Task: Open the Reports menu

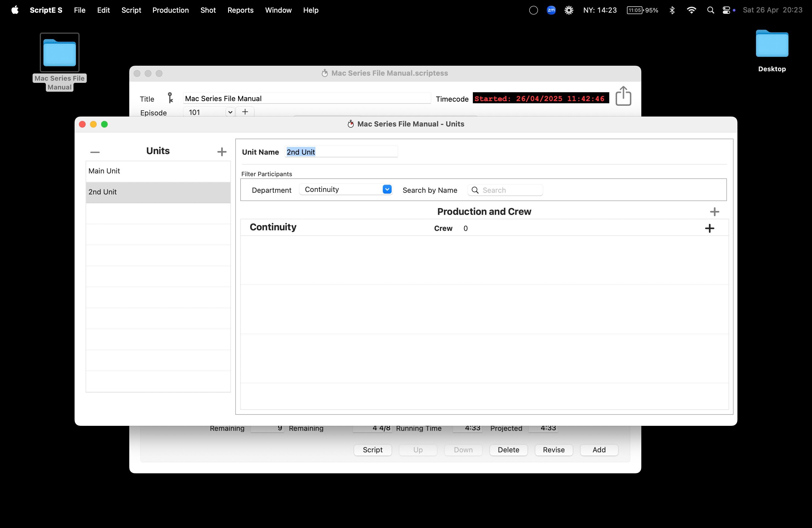Action: 240,10
